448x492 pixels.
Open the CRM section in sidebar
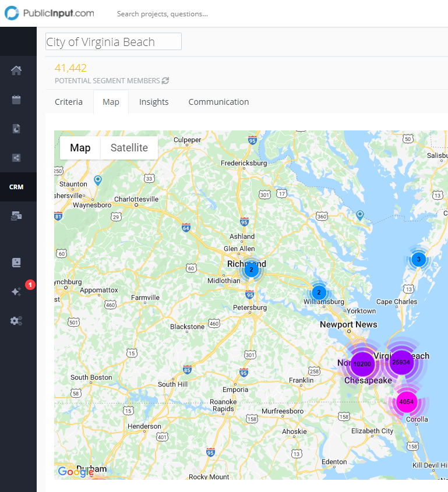coord(16,187)
